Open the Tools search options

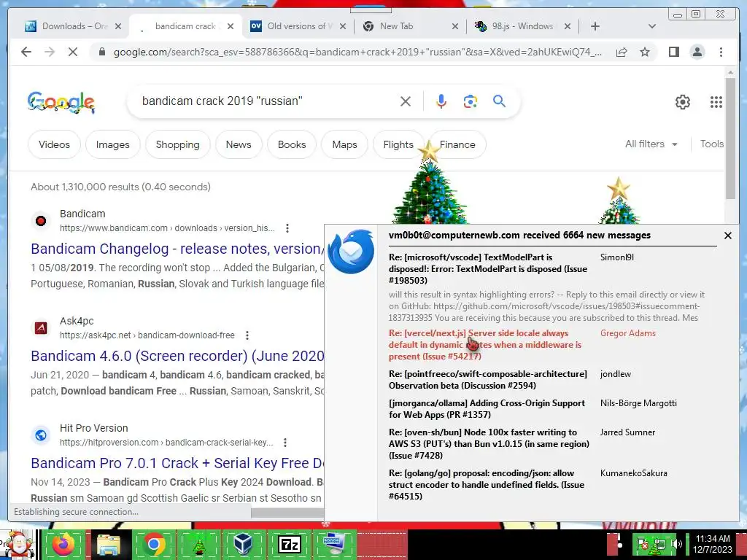click(712, 144)
